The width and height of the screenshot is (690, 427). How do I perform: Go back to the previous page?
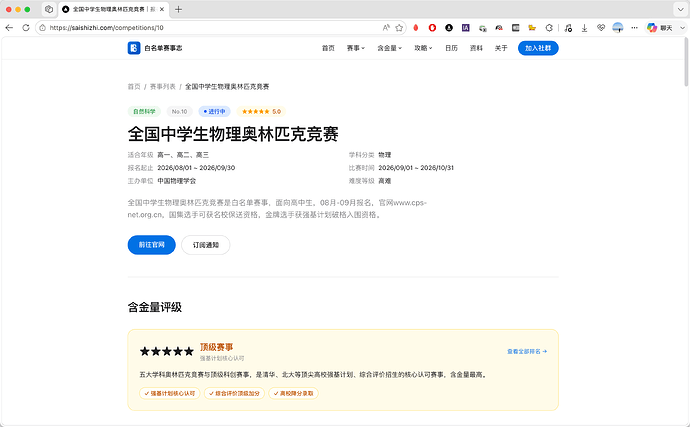[x=9, y=28]
